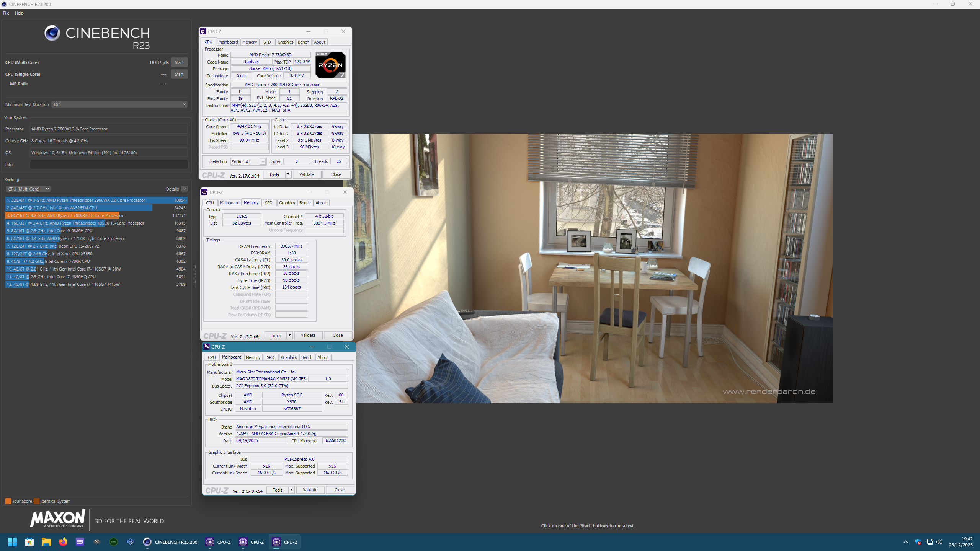Image resolution: width=980 pixels, height=551 pixels.
Task: Open Tools arrow in CPU-Z processor window
Action: coord(288,175)
